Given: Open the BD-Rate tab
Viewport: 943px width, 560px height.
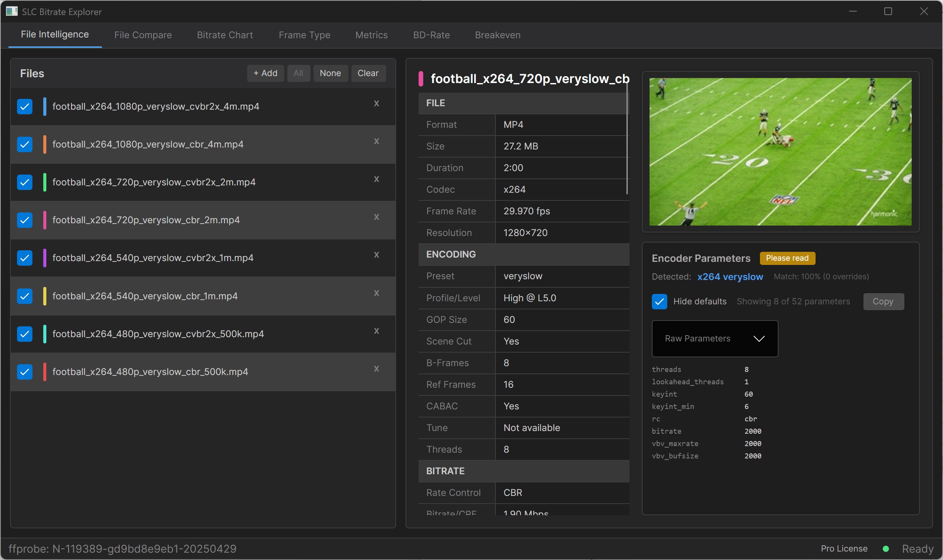Looking at the screenshot, I should click(431, 35).
